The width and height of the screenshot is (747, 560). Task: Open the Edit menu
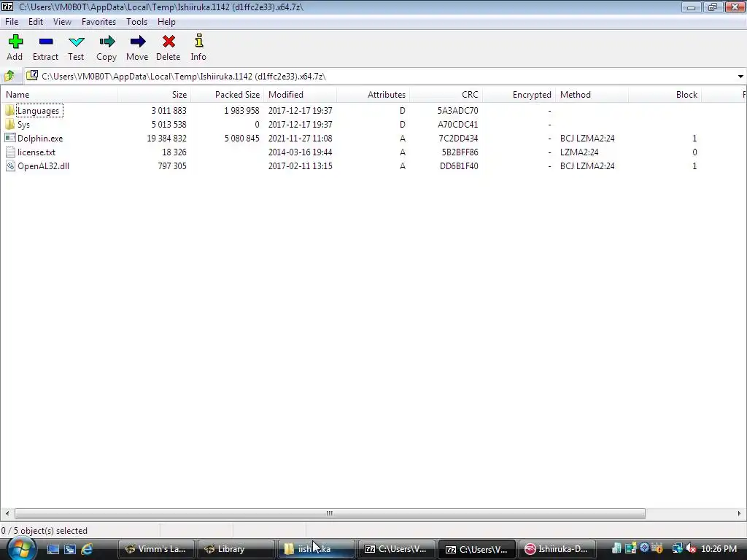[x=36, y=21]
